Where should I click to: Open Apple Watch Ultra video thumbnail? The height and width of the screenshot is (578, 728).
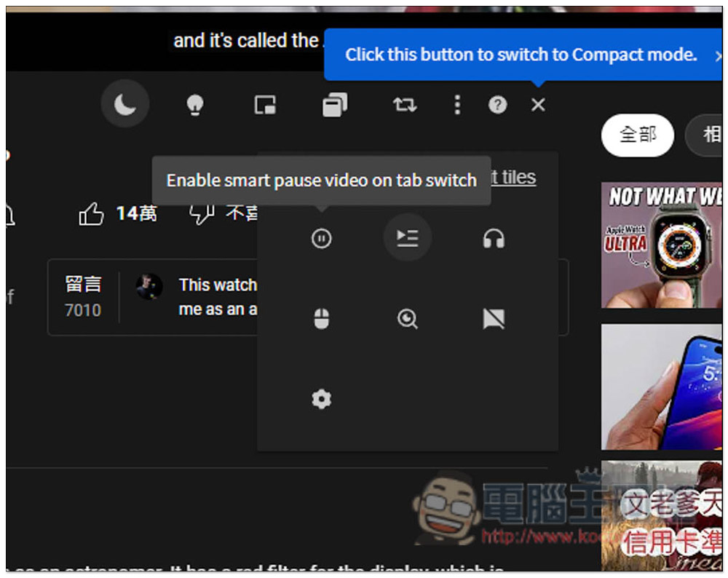pos(662,245)
